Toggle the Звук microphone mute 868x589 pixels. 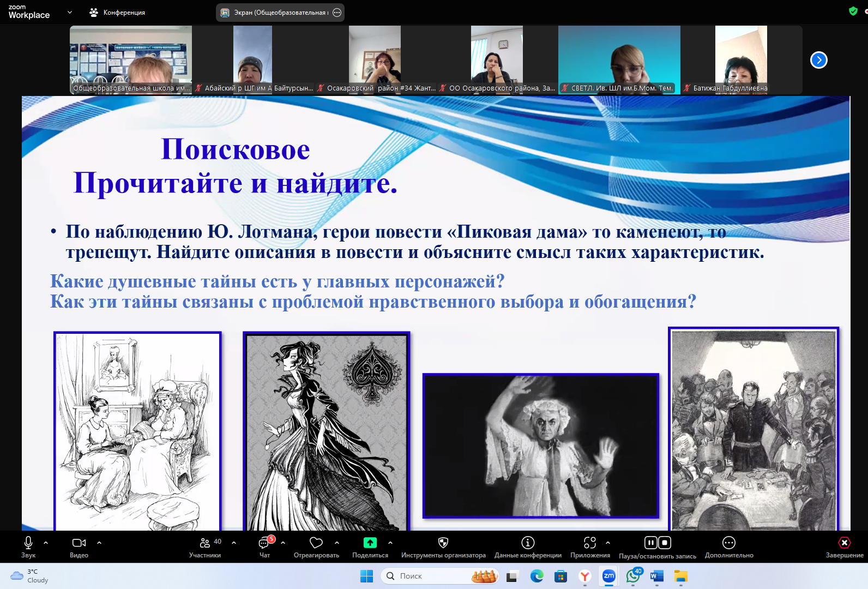click(x=28, y=543)
